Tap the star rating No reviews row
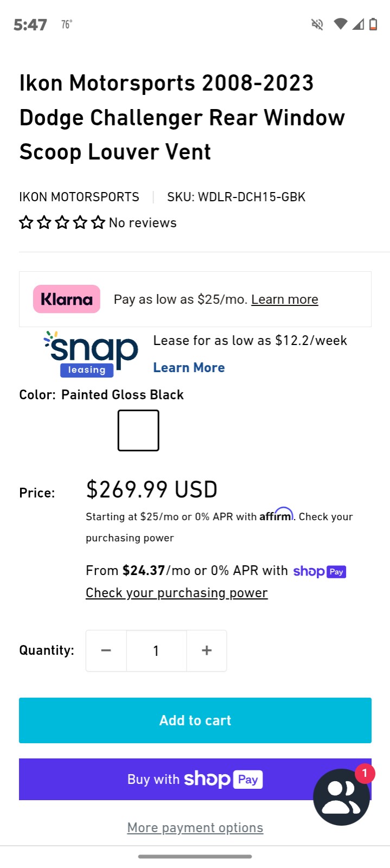The image size is (390, 868). 98,222
